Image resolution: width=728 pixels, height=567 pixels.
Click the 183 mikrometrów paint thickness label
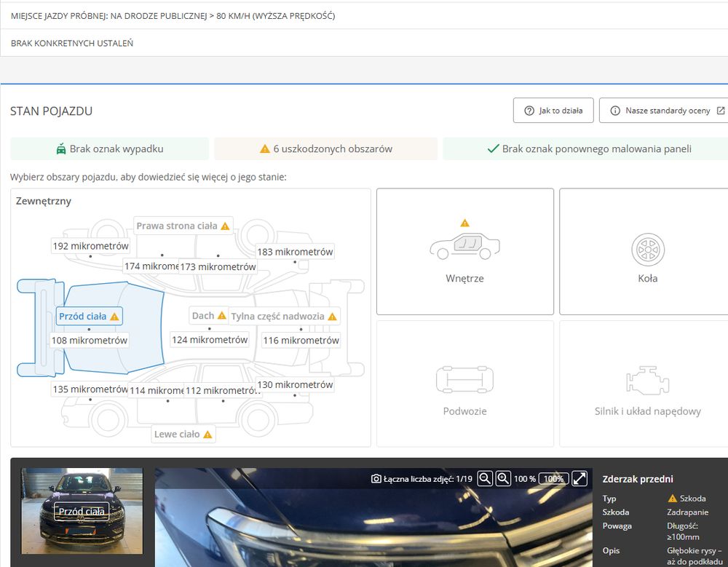(x=295, y=252)
